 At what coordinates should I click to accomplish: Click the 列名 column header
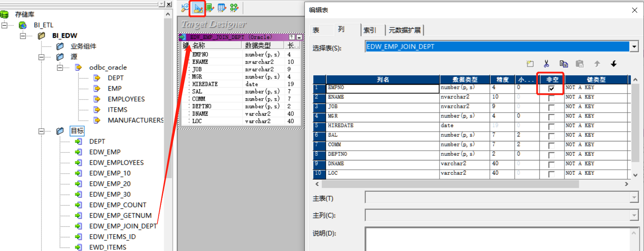click(383, 79)
